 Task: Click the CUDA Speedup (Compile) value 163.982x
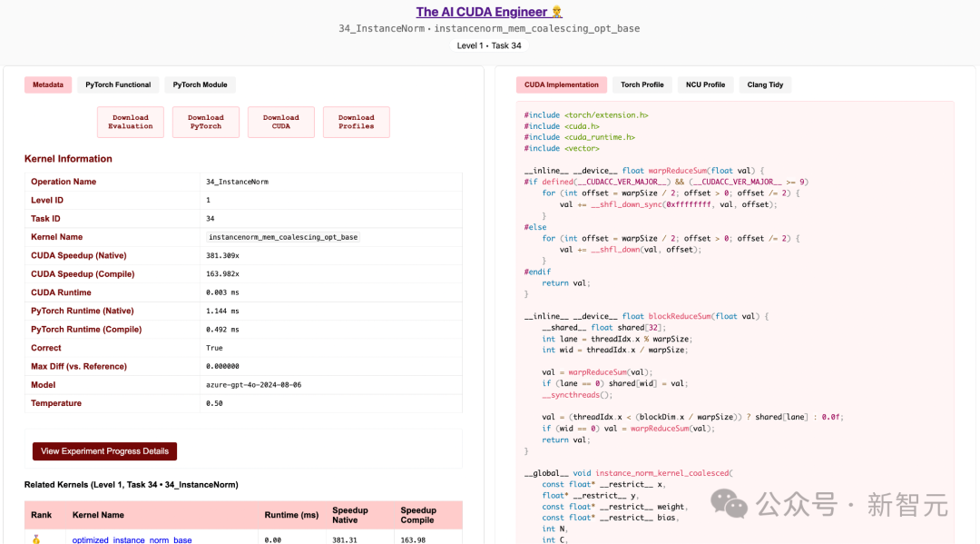222,274
